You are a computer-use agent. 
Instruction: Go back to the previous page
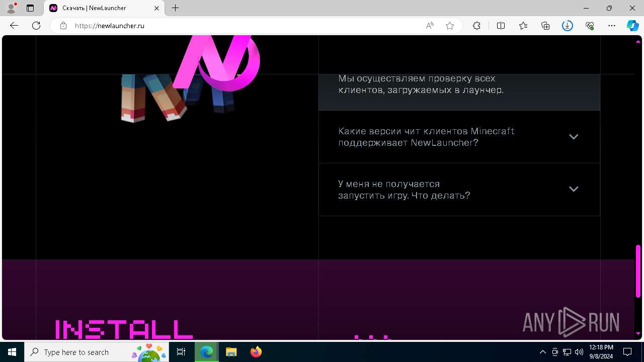(14, 26)
